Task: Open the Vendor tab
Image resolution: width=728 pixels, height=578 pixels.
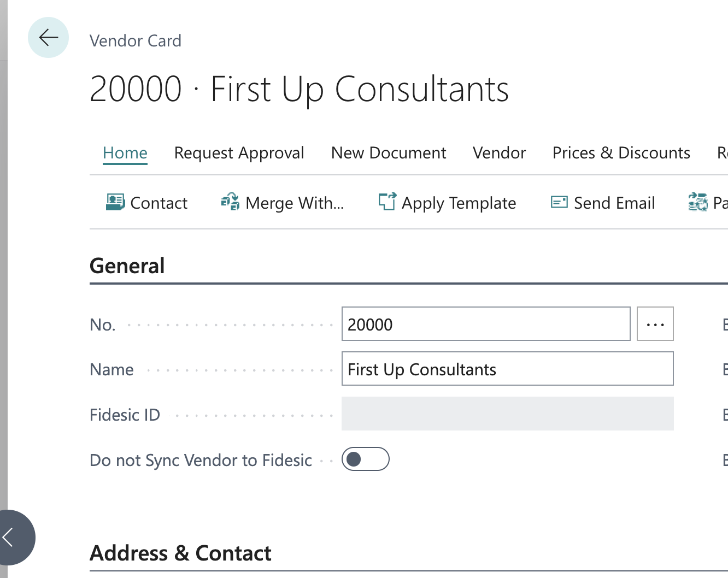Action: (x=499, y=153)
